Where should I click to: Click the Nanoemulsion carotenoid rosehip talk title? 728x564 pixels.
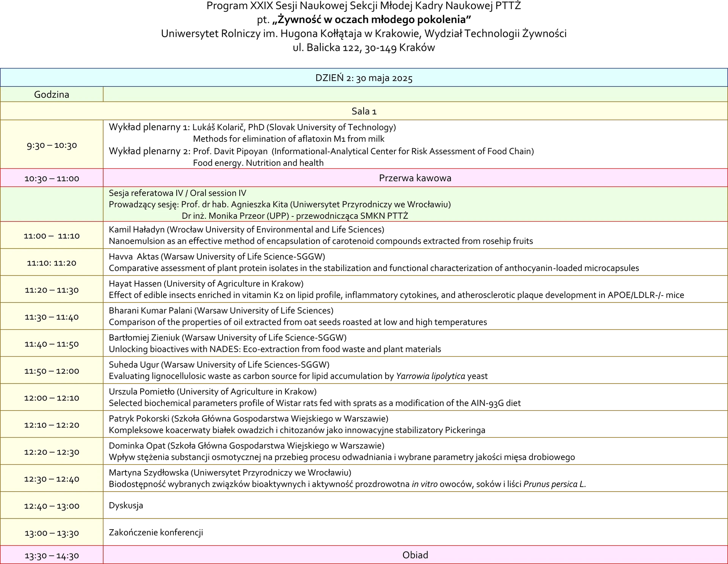point(321,241)
